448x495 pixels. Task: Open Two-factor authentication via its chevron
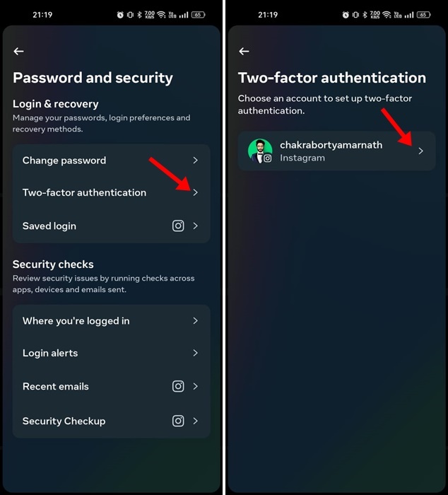(x=196, y=192)
